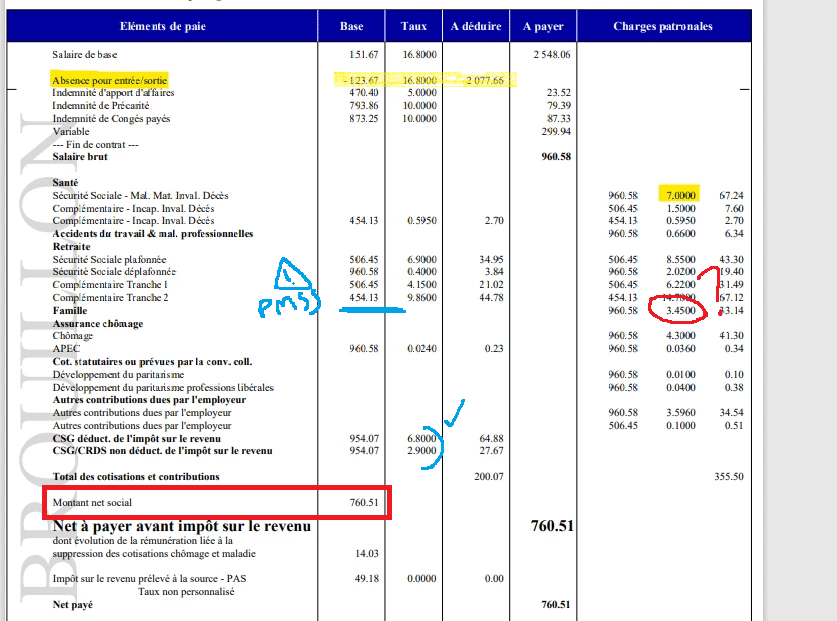Select the 'Charges patronales' column header
The height and width of the screenshot is (621, 837).
[x=663, y=26]
